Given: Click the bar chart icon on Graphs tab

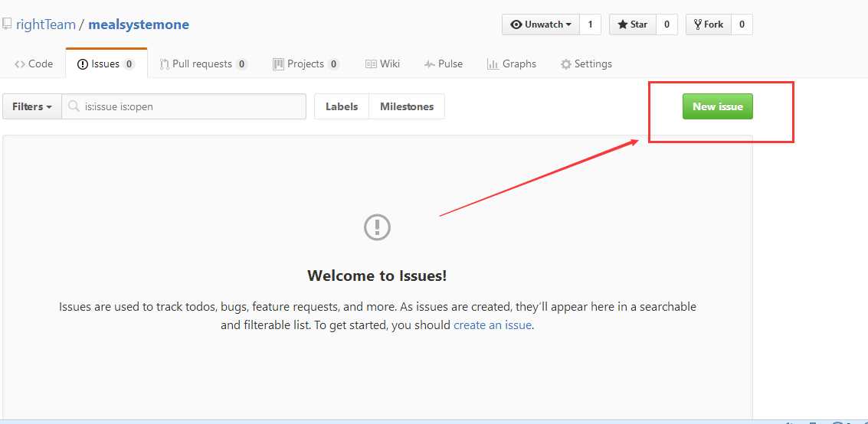Looking at the screenshot, I should (x=493, y=64).
